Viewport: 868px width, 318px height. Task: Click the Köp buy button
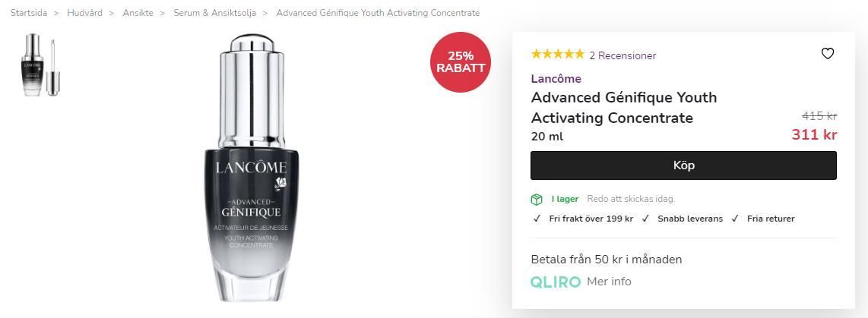(683, 165)
